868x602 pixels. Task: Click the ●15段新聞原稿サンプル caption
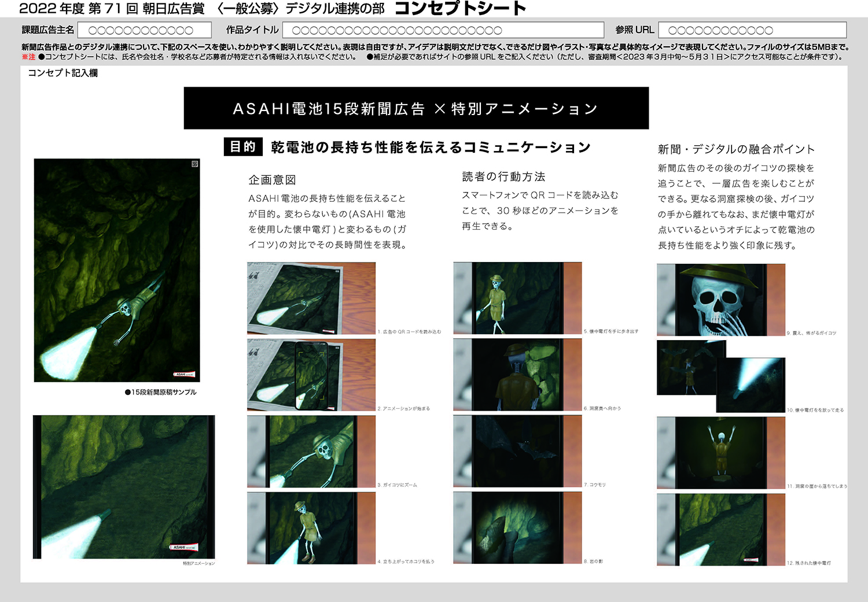pos(161,392)
